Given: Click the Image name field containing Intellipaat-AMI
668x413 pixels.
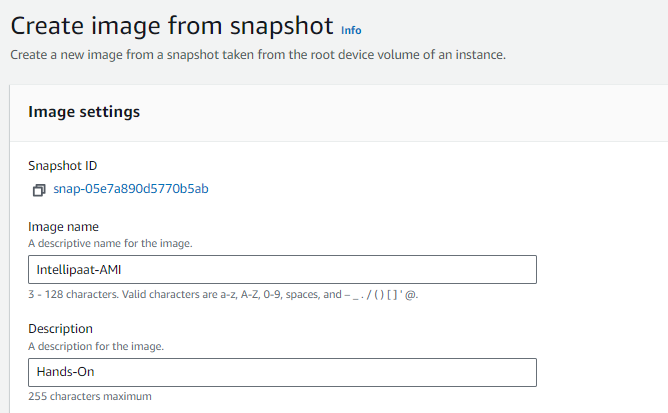Looking at the screenshot, I should click(x=282, y=270).
